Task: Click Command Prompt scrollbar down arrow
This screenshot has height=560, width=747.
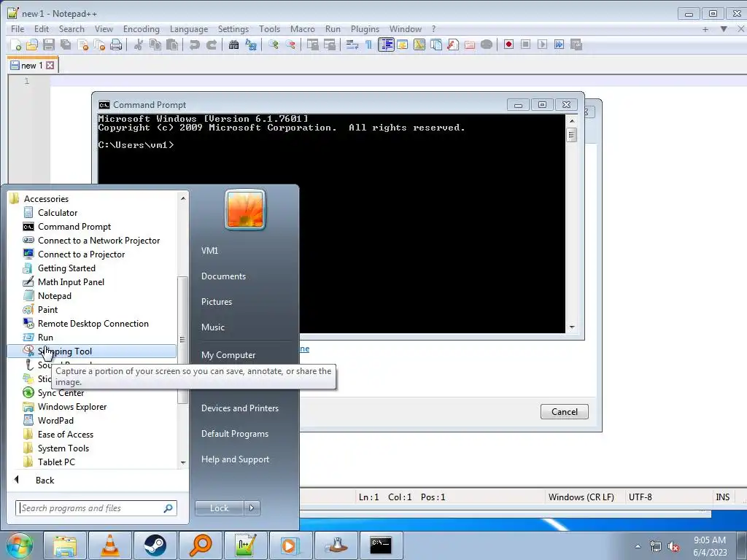Action: pyautogui.click(x=572, y=327)
